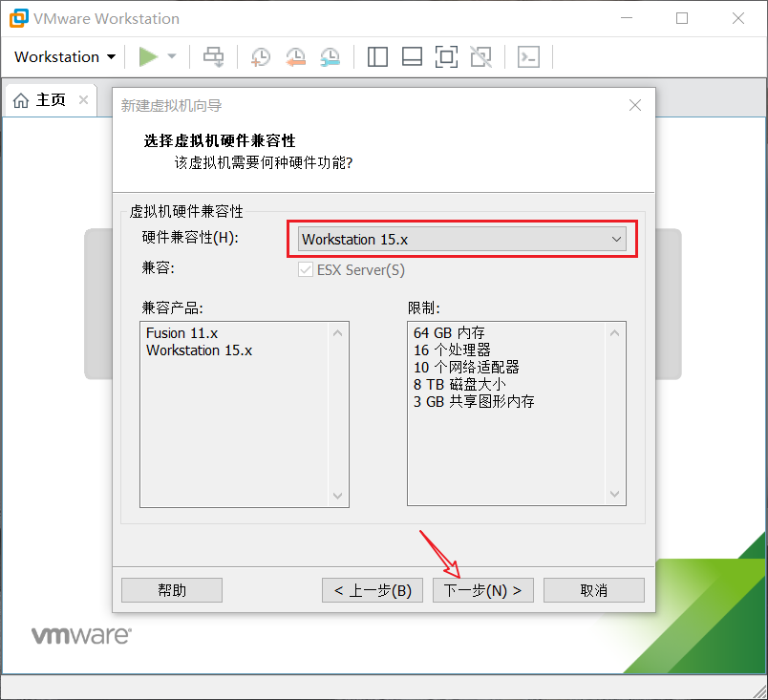
Task: Click the Unity mode toolbar icon
Action: (481, 56)
